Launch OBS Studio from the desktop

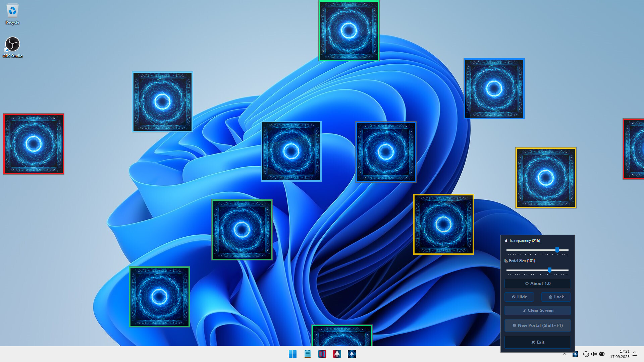point(12,45)
